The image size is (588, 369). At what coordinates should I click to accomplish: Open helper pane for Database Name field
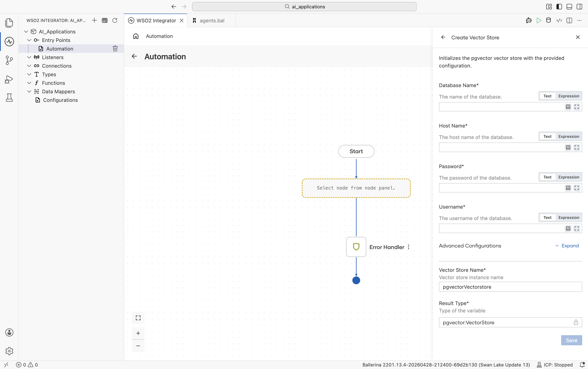coord(568,107)
